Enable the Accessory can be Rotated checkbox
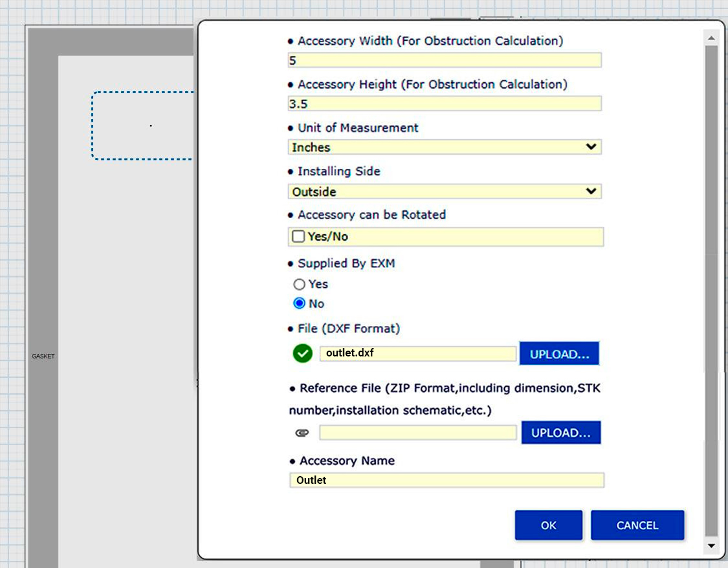The width and height of the screenshot is (728, 568). pyautogui.click(x=298, y=237)
